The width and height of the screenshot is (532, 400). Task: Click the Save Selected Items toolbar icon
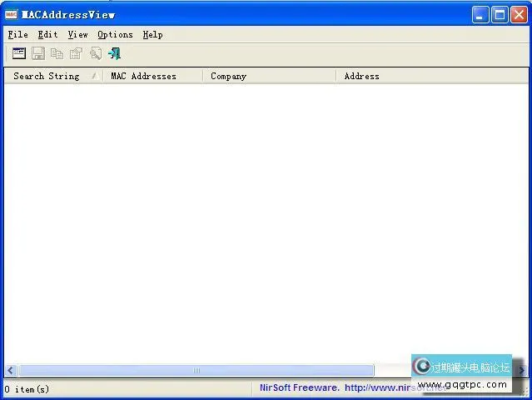click(38, 53)
